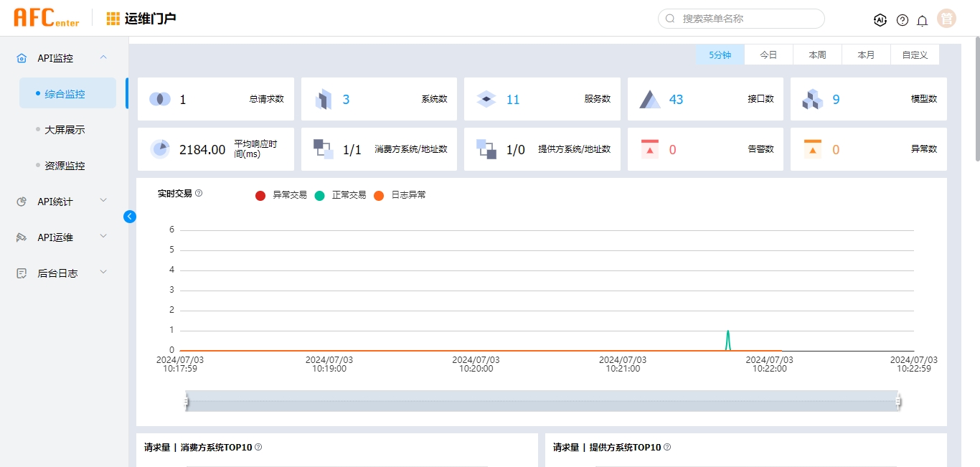Toggle the 正常交易 legend series
The height and width of the screenshot is (467, 980).
coord(340,195)
